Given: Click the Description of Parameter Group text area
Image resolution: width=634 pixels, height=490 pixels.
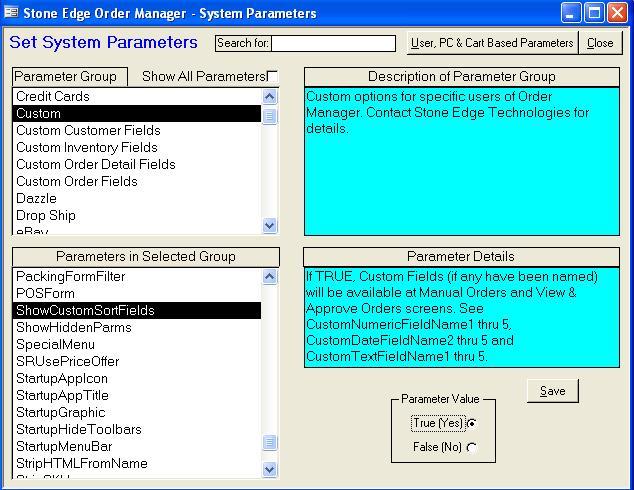Looking at the screenshot, I should tap(462, 161).
